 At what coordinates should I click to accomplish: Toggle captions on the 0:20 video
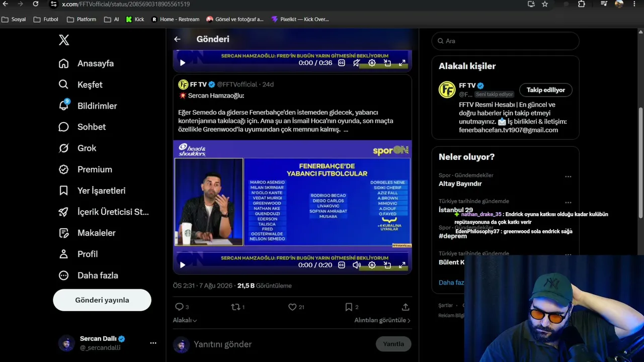[342, 265]
